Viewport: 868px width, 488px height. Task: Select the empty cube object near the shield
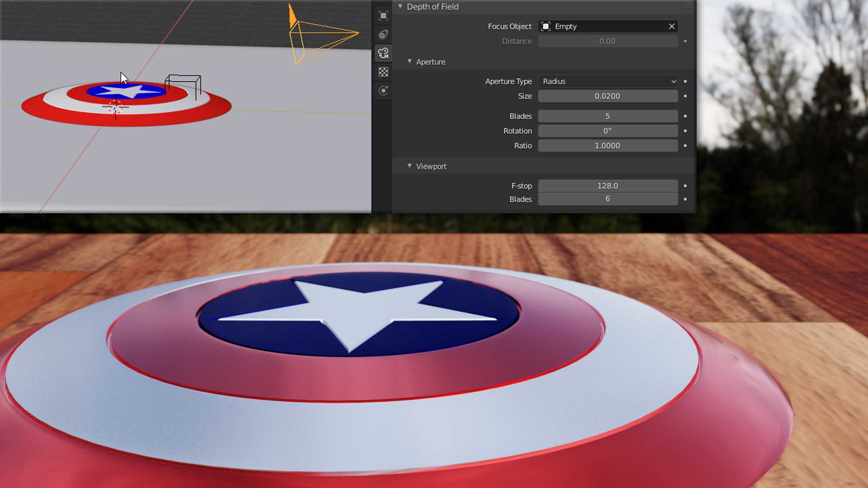point(183,87)
